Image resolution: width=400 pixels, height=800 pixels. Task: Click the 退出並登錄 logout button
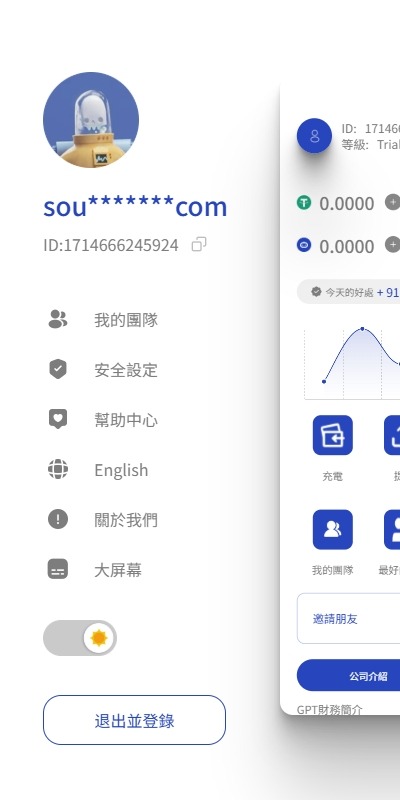[x=134, y=720]
